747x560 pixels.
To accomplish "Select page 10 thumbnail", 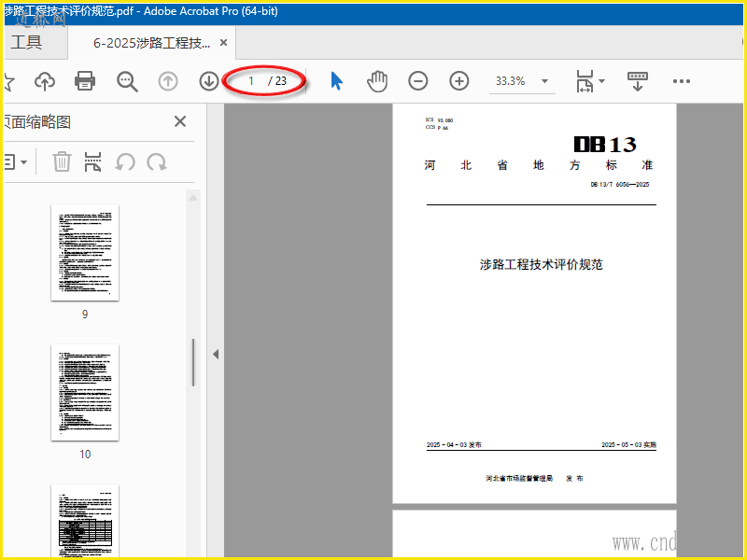I will coord(85,392).
